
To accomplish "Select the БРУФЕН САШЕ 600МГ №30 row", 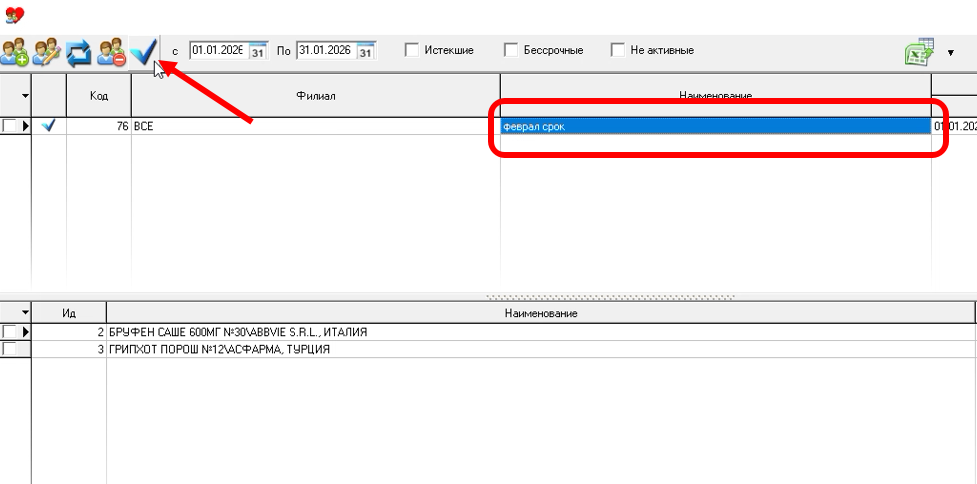I will click(x=540, y=332).
